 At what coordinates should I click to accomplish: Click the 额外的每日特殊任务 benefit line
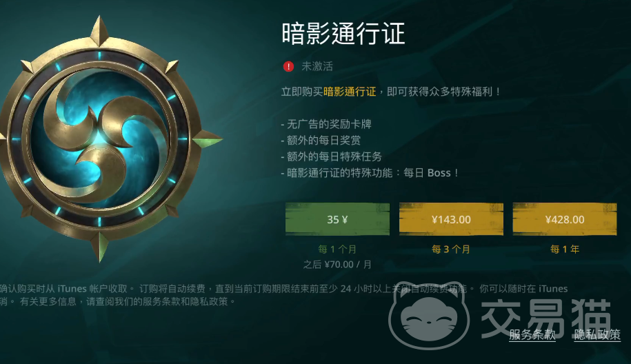pos(331,156)
